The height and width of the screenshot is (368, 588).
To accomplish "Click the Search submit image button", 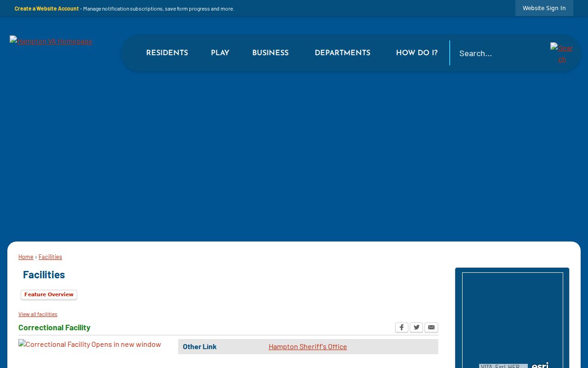I will pos(562,53).
